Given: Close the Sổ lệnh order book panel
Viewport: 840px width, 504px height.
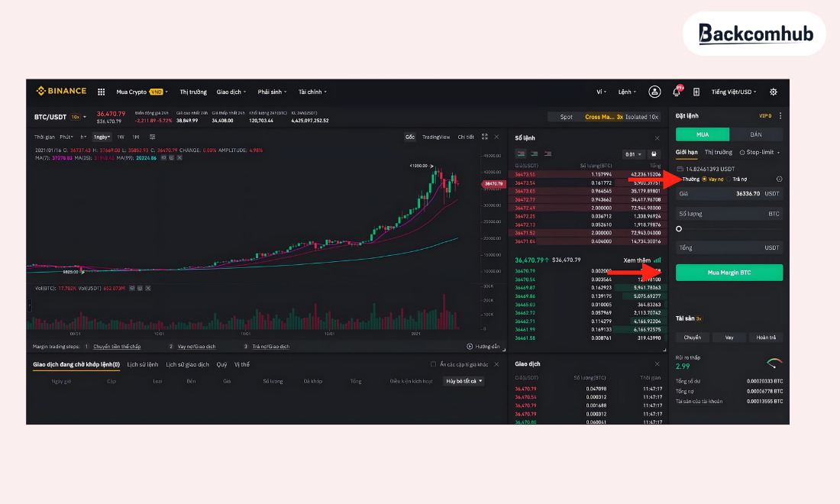Looking at the screenshot, I should point(657,138).
